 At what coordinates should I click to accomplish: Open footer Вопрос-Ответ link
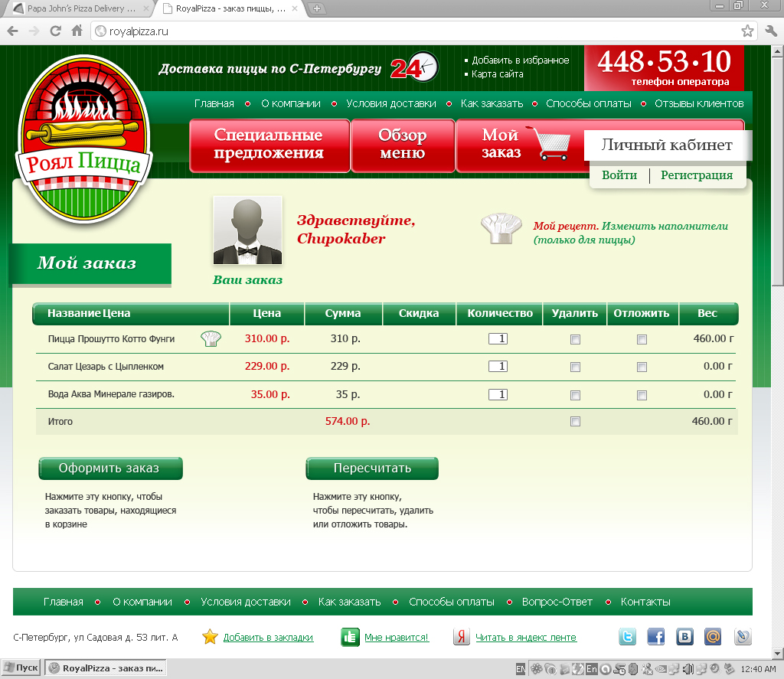pyautogui.click(x=557, y=602)
